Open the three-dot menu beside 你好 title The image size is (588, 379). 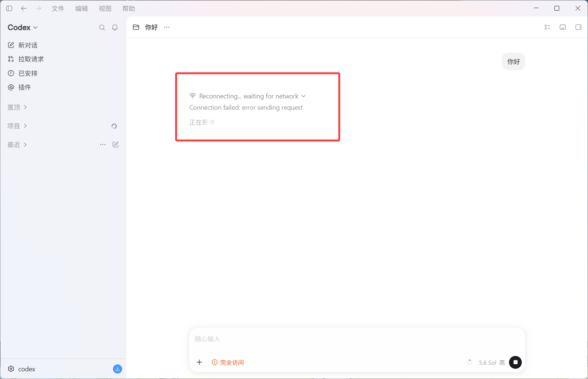[167, 27]
